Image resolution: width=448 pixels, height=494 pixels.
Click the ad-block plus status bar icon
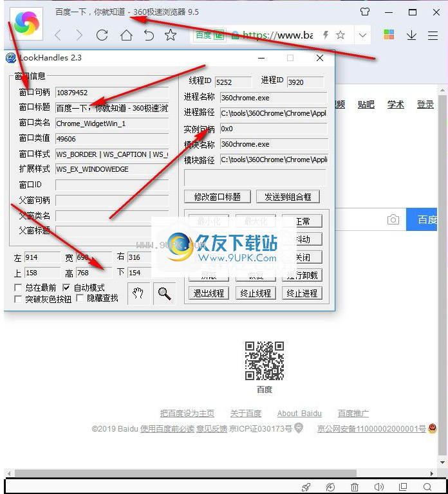tap(330, 487)
